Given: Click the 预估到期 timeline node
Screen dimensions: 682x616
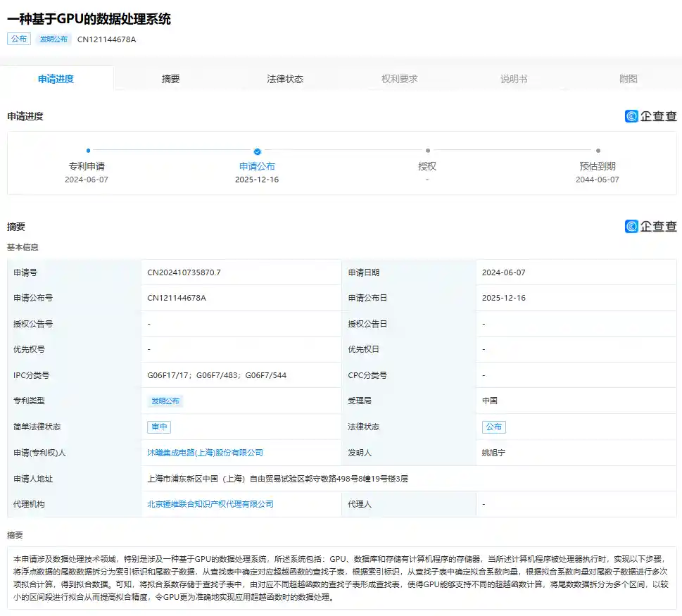Looking at the screenshot, I should 598,151.
